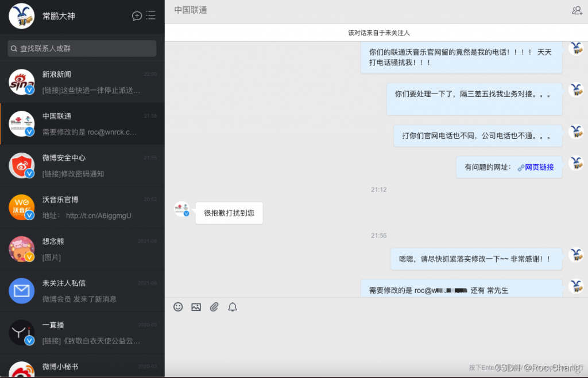Click the sender avatar beside 嗯嗯，请尽快 message
The height and width of the screenshot is (378, 588).
coord(576,255)
